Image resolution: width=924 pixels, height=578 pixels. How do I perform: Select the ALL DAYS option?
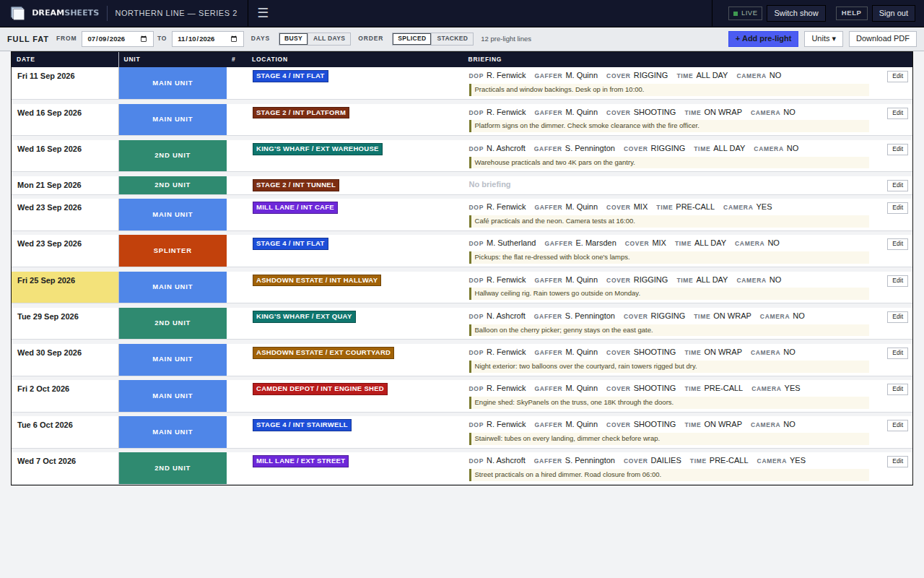click(329, 39)
